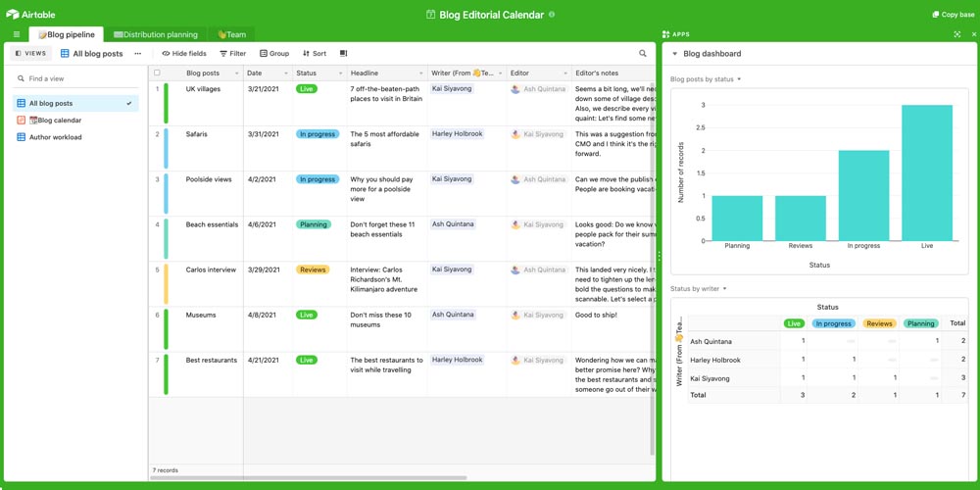Image resolution: width=980 pixels, height=490 pixels.
Task: Open Headline column dropdown arrow
Action: pos(421,73)
